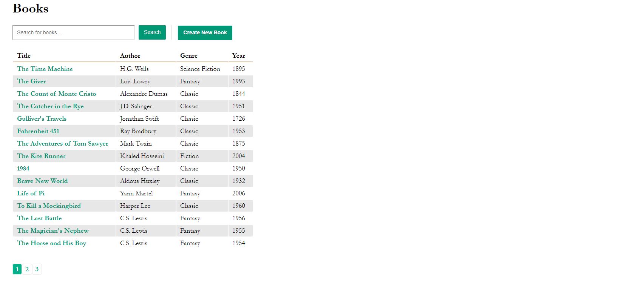Open the Fahrenheit 451 book page
This screenshot has width=644, height=304.
click(38, 131)
